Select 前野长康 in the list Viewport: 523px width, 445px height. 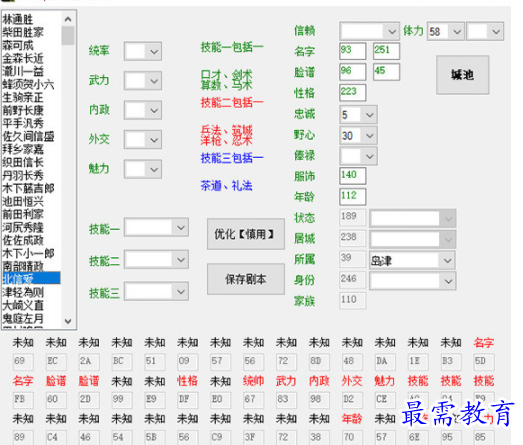click(23, 110)
